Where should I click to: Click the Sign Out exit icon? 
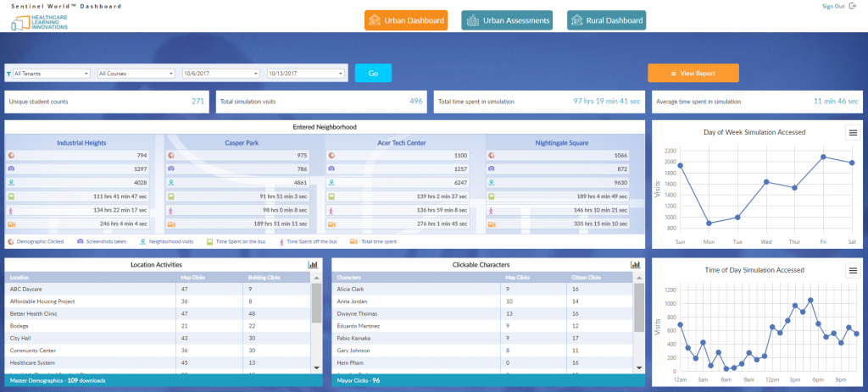click(x=854, y=7)
